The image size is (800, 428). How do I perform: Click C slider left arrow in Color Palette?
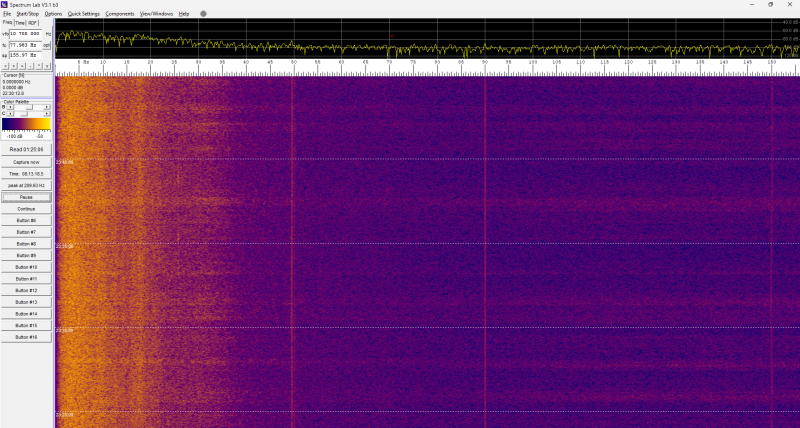pyautogui.click(x=10, y=114)
